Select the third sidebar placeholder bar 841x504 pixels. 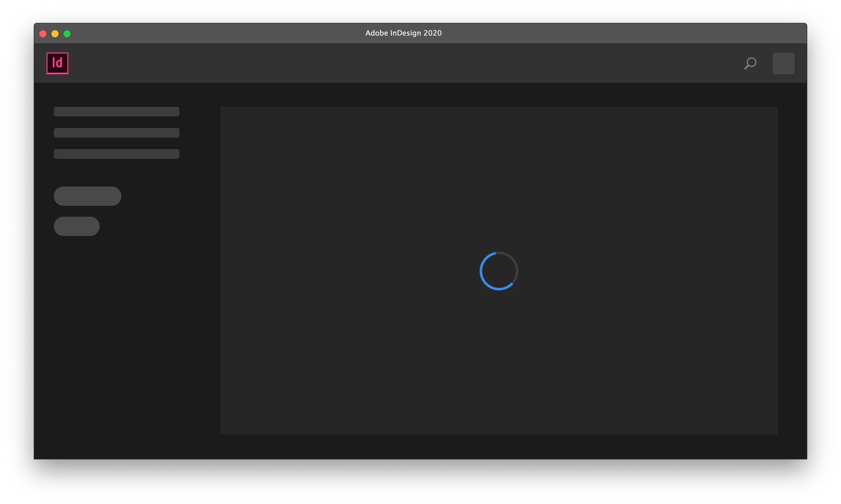click(116, 154)
